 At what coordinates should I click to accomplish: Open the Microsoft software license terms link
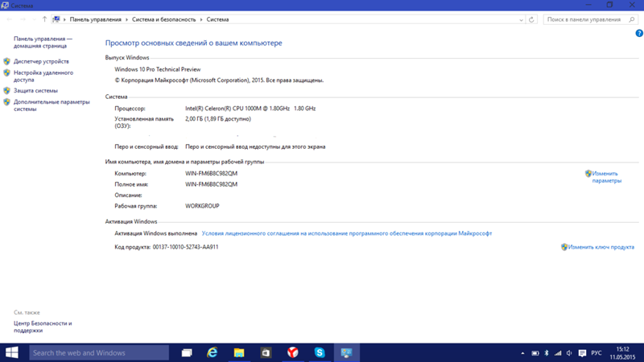pyautogui.click(x=346, y=233)
